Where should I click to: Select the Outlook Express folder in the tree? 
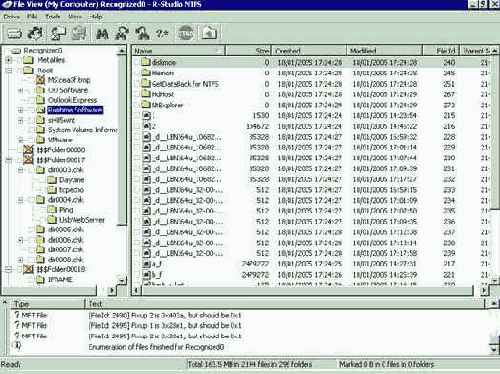pyautogui.click(x=72, y=100)
